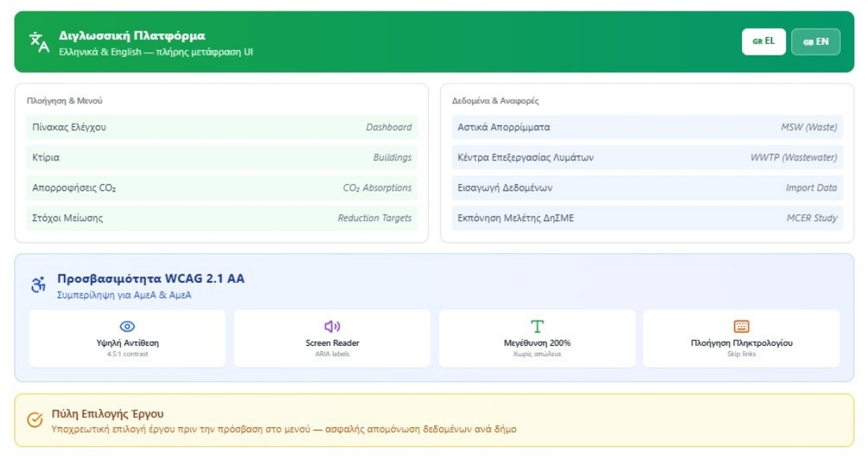Click the eye icon for Υψηλή Αντίθεση

[128, 327]
